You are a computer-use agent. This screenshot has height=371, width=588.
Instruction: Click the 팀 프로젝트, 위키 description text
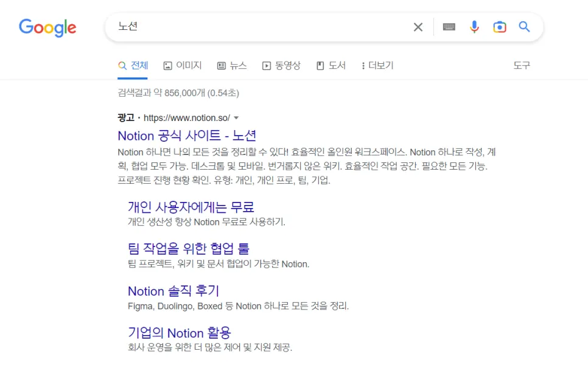pos(219,264)
